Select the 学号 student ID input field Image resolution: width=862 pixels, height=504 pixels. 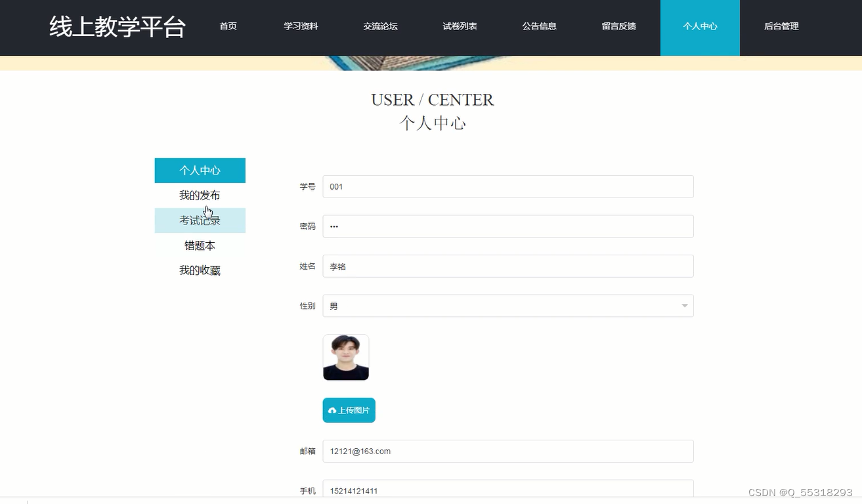click(507, 186)
